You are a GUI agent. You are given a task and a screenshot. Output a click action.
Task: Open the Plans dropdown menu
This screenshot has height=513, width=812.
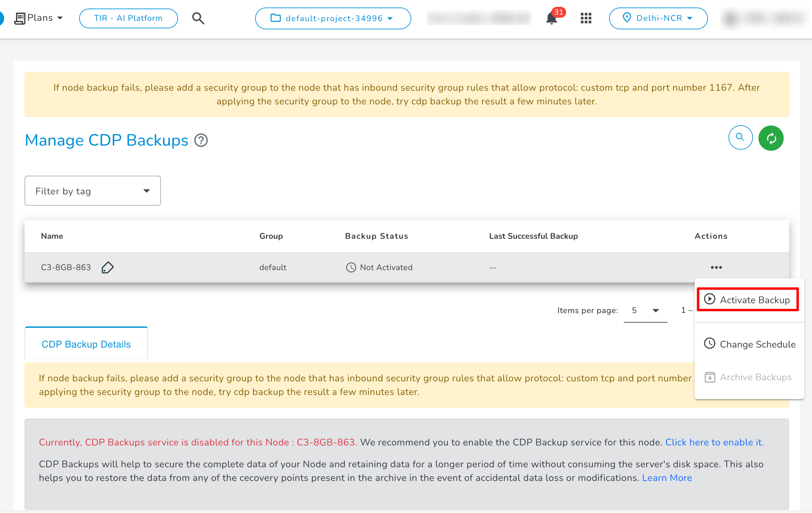point(39,18)
